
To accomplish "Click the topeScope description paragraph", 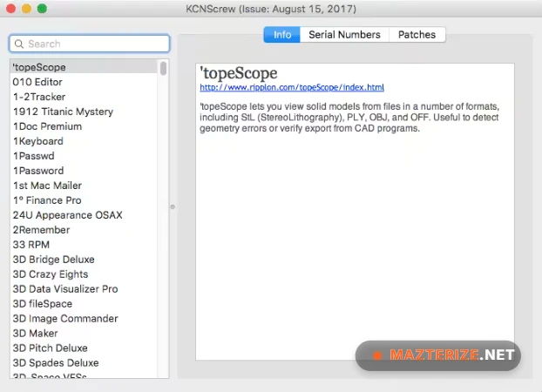I will [349, 118].
